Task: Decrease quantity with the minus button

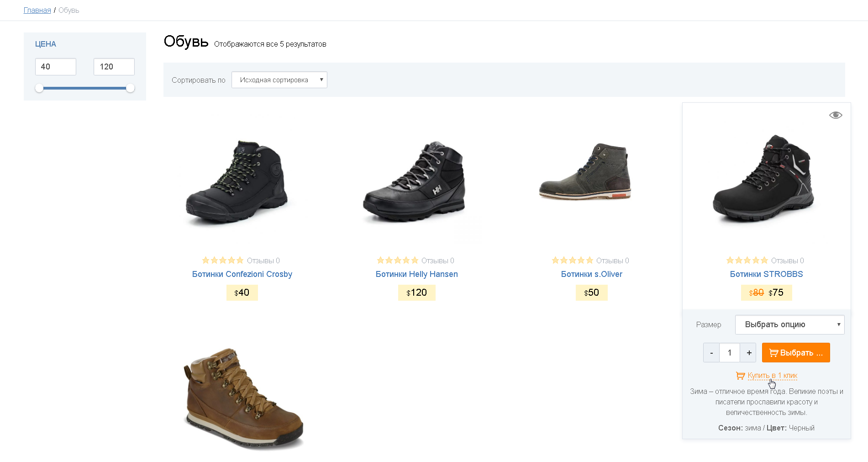Action: (711, 353)
